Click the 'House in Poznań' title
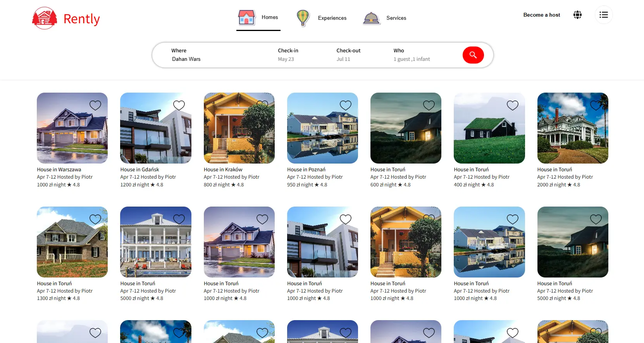 pos(306,170)
